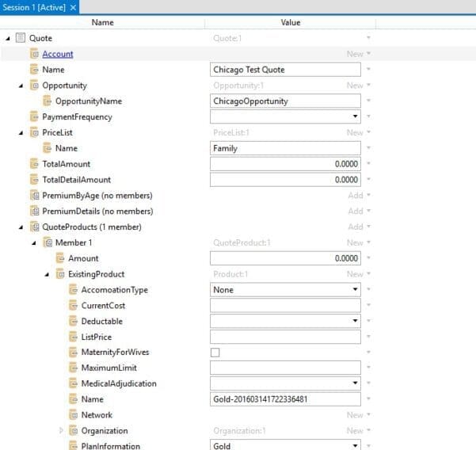This screenshot has height=450, width=476.
Task: Toggle the MaternityForWives checkbox
Action: [215, 353]
